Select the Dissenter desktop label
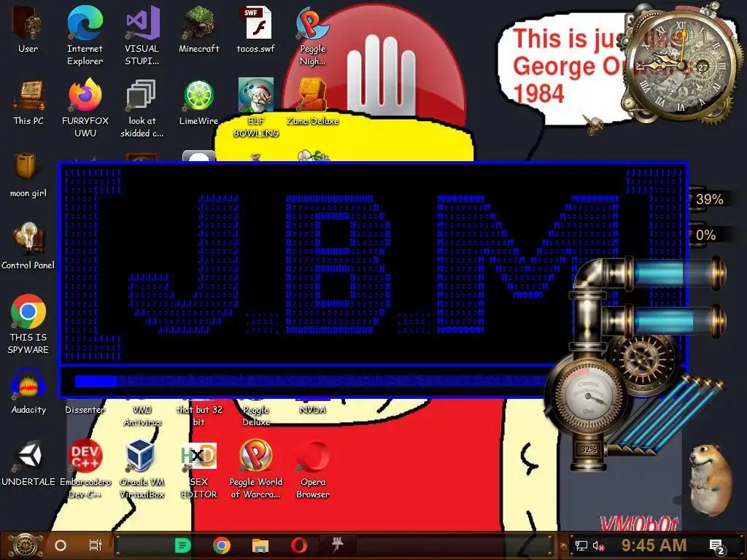Screen dimensions: 747x560 click(x=85, y=410)
